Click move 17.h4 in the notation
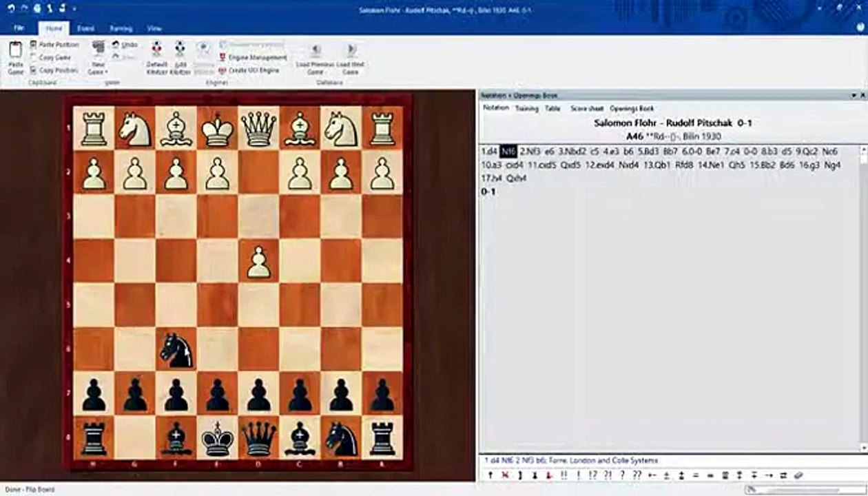Image resolution: width=868 pixels, height=496 pixels. pyautogui.click(x=492, y=178)
